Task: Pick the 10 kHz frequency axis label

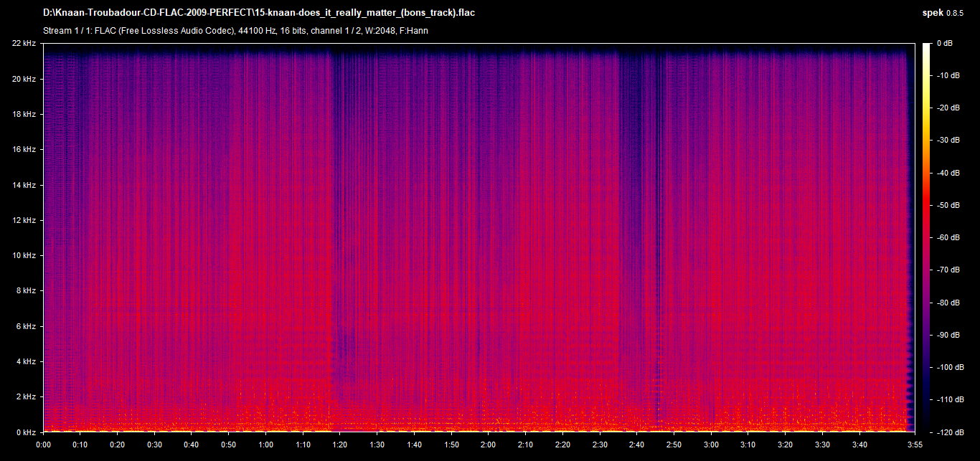Action: 24,255
